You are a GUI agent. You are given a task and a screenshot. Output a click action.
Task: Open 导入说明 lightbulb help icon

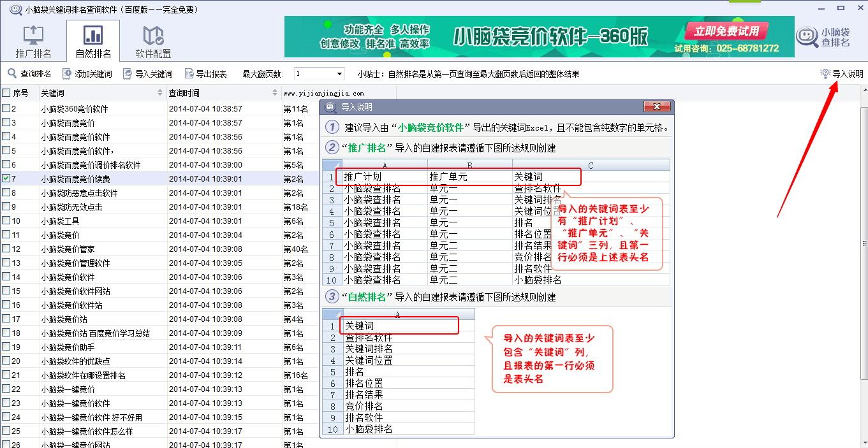825,74
